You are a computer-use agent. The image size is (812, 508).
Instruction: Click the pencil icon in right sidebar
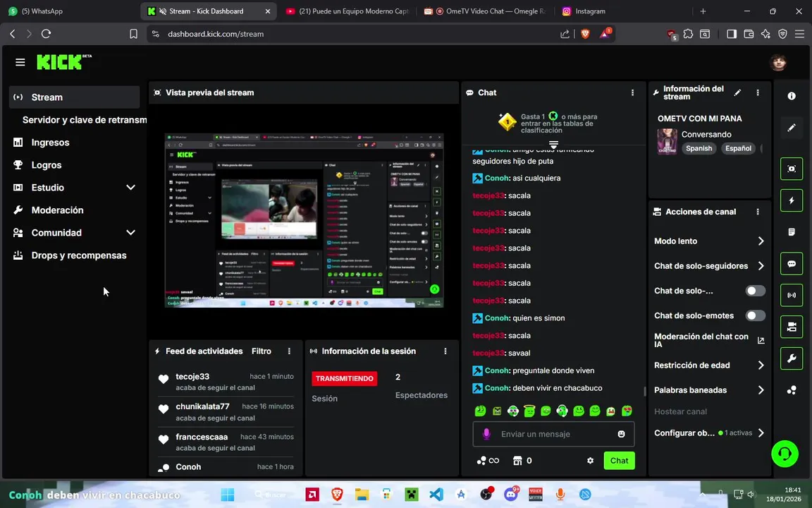792,128
